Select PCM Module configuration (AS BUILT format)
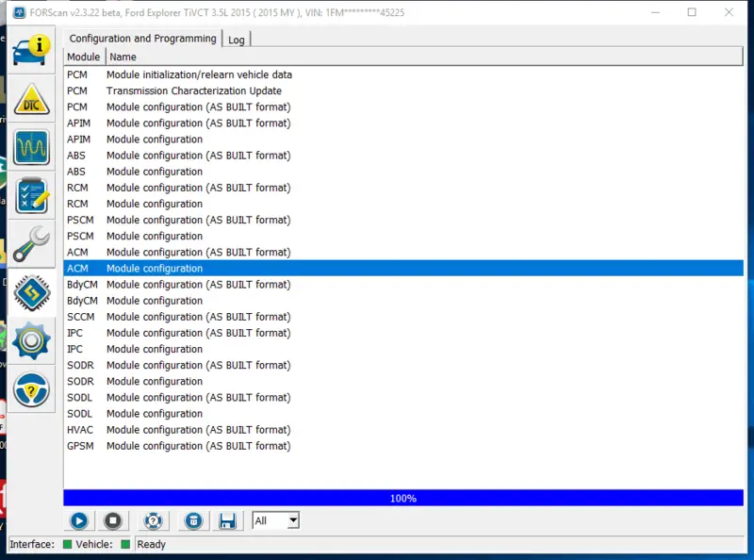This screenshot has height=560, width=754. [x=403, y=107]
